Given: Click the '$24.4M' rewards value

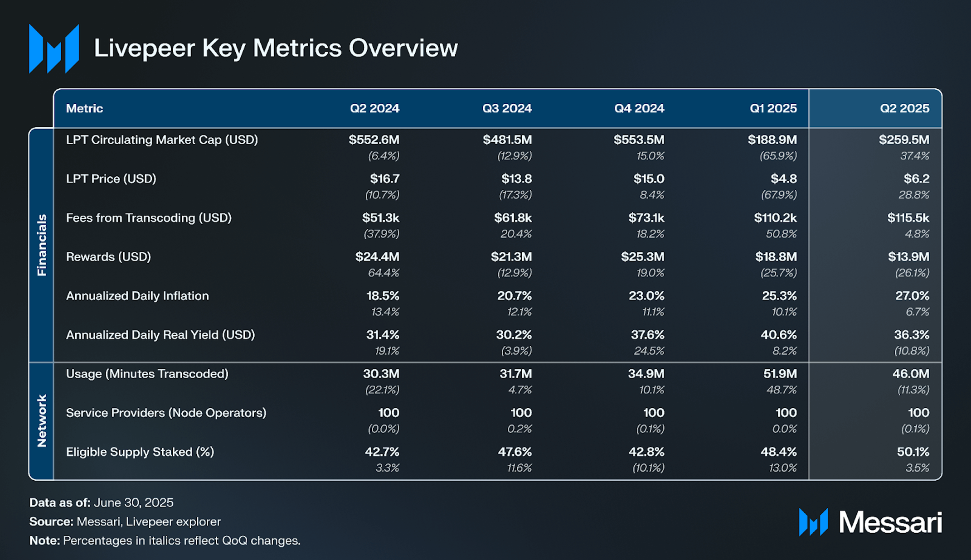Looking at the screenshot, I should (377, 256).
